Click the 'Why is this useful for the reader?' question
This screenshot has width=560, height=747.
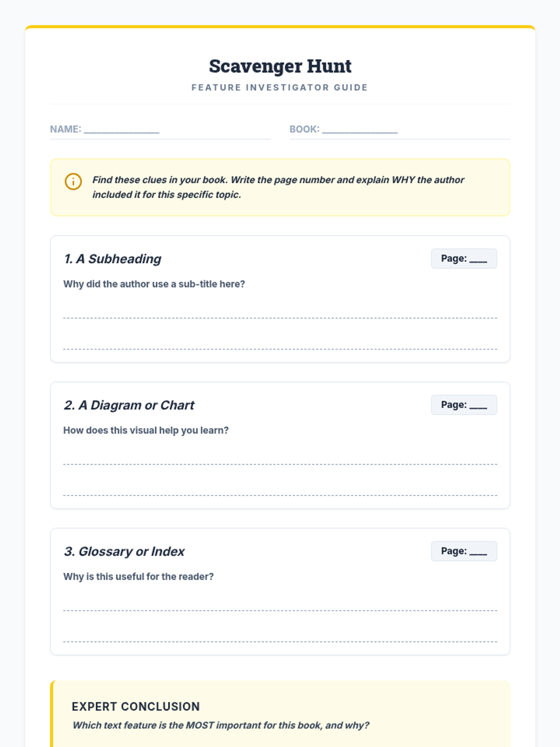[139, 577]
